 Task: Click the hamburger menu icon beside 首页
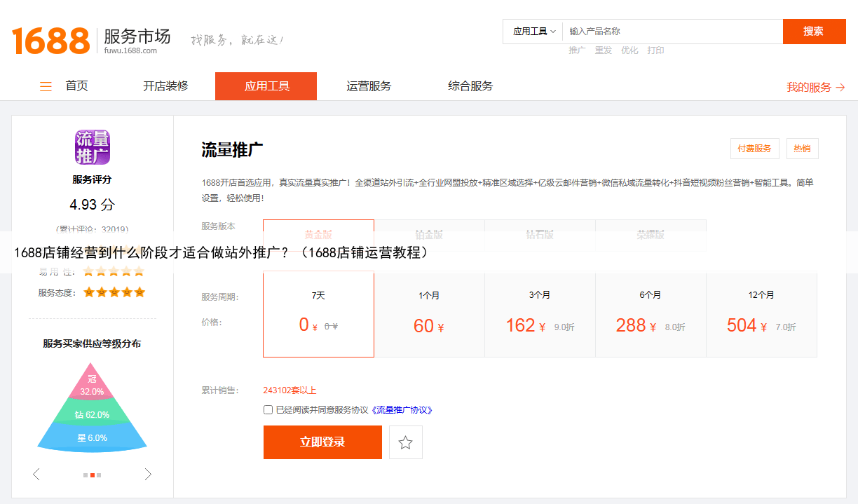point(46,87)
